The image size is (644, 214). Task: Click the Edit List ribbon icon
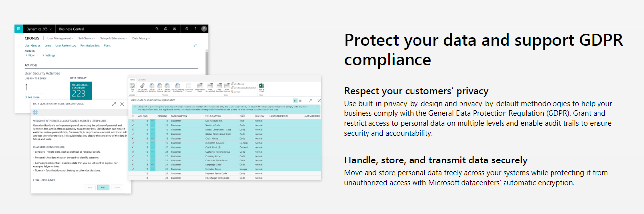pos(132,87)
